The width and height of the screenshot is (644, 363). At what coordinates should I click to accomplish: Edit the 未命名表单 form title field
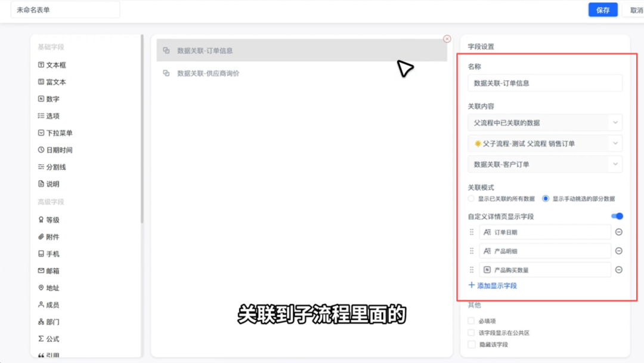pyautogui.click(x=66, y=10)
